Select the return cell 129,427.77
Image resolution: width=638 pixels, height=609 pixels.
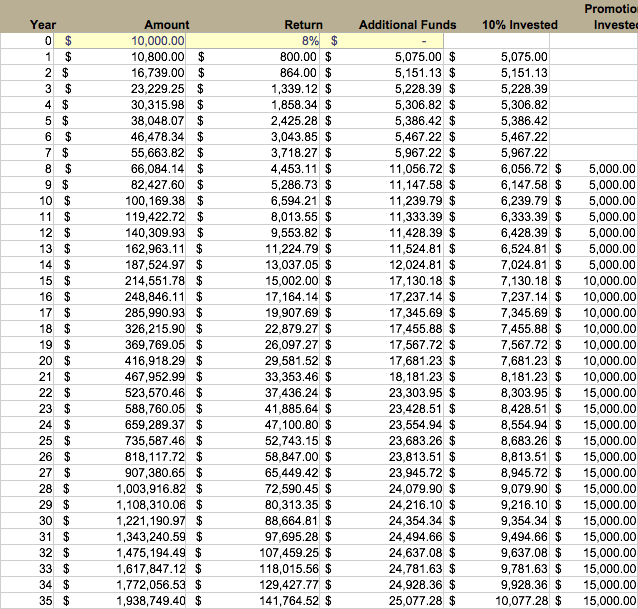pos(253,585)
